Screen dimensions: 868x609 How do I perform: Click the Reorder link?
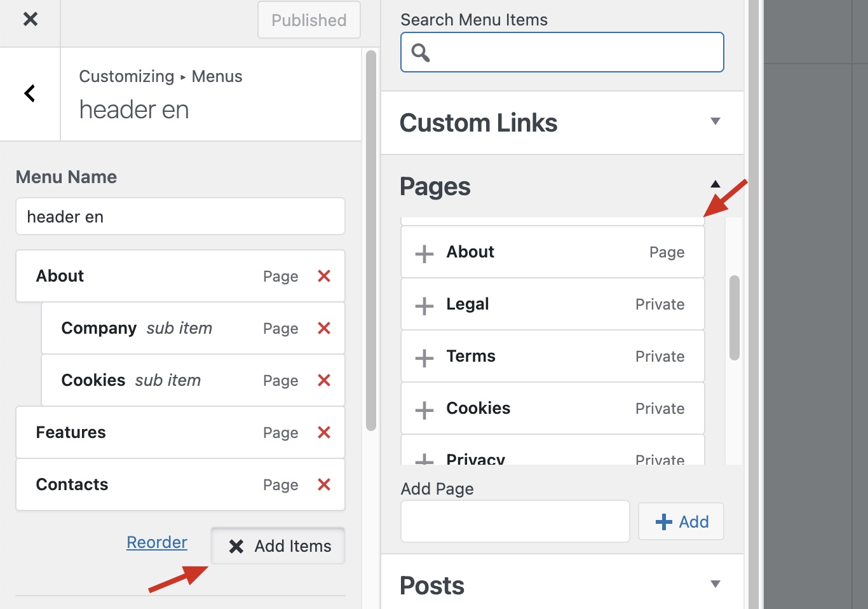pyautogui.click(x=157, y=542)
